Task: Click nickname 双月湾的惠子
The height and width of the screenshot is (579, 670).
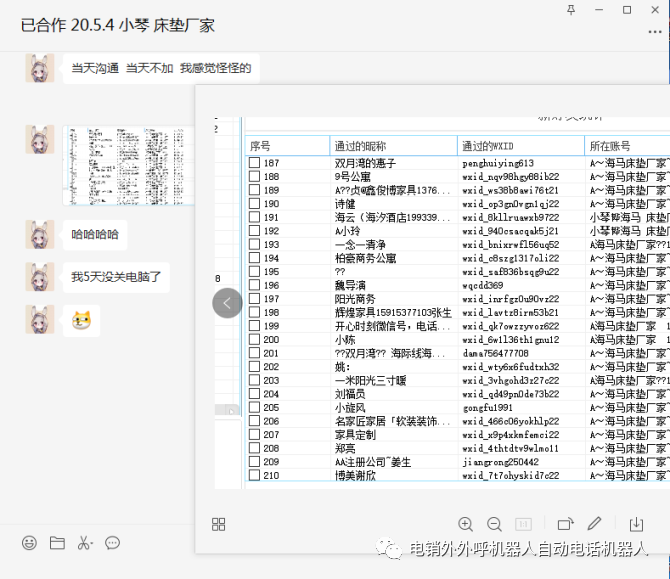Action: (x=365, y=163)
